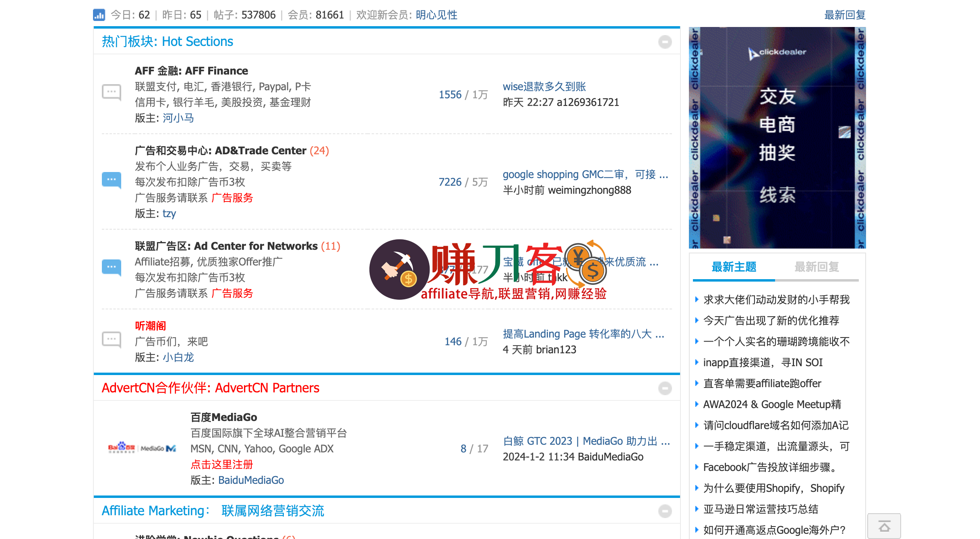Open the wise退款多久到账 thread
The width and height of the screenshot is (980, 539).
coord(544,87)
